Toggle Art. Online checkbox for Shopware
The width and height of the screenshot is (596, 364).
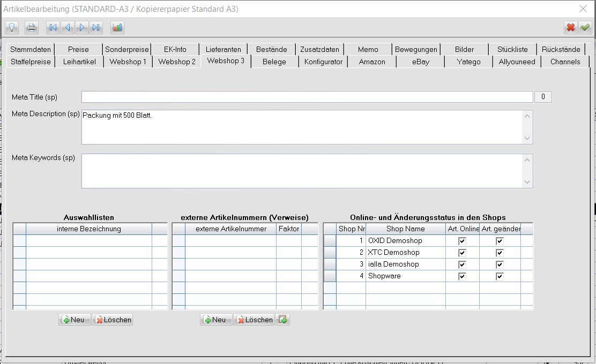coord(462,276)
